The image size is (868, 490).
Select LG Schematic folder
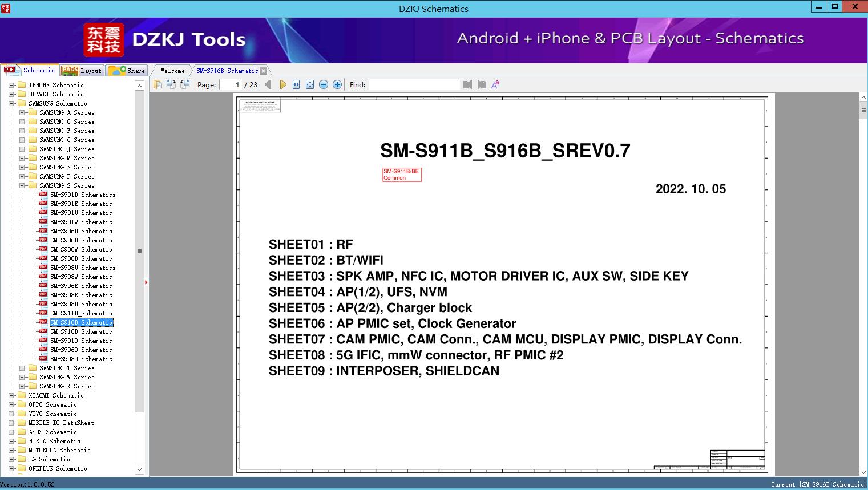click(49, 459)
